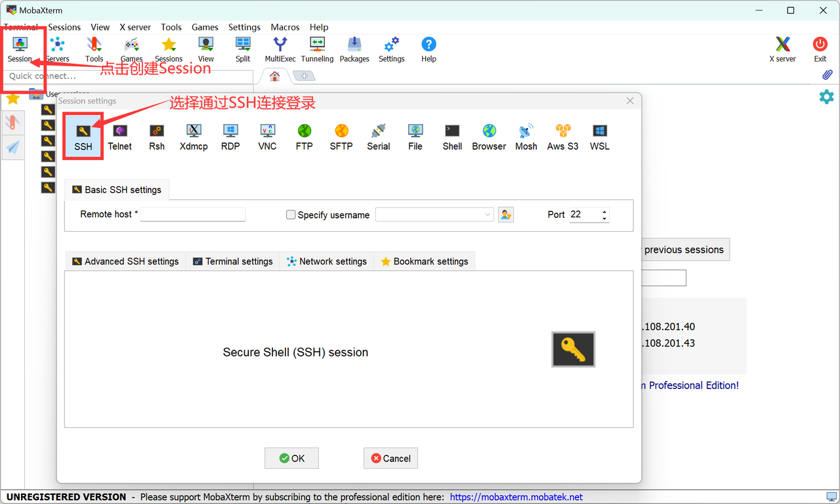Click the paperclip attachment icon
The image size is (840, 504).
point(827,75)
